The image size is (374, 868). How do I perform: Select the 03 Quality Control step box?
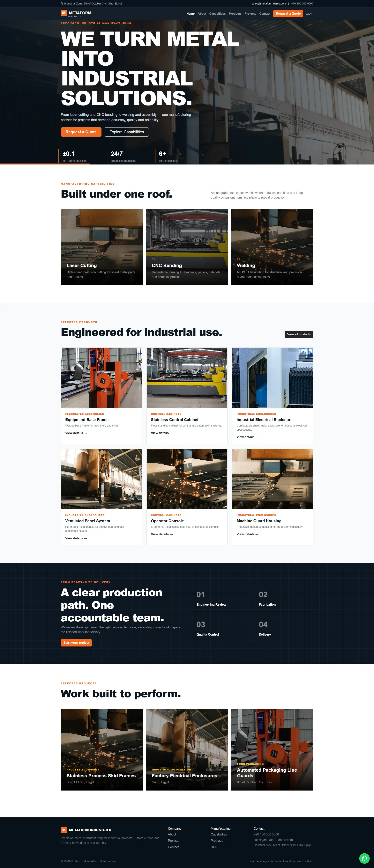click(x=221, y=628)
